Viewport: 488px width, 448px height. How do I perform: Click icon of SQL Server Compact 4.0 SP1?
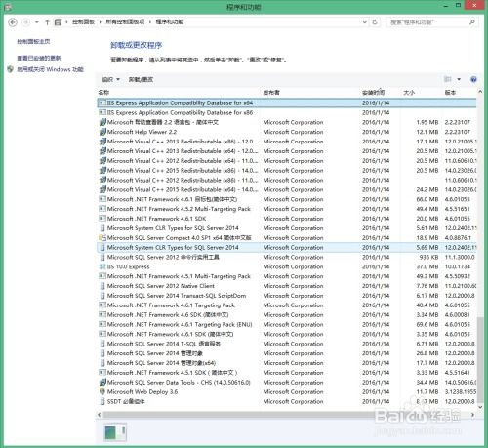(x=102, y=237)
